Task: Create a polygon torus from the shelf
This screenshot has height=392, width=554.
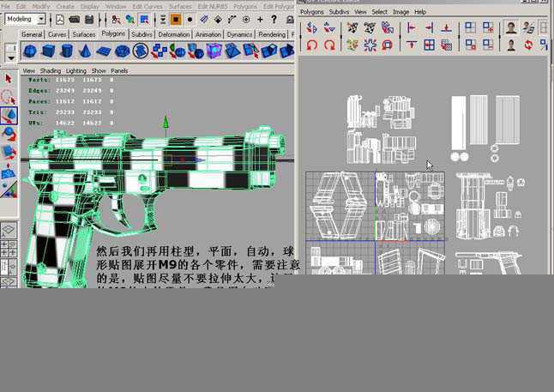Action: tap(123, 51)
